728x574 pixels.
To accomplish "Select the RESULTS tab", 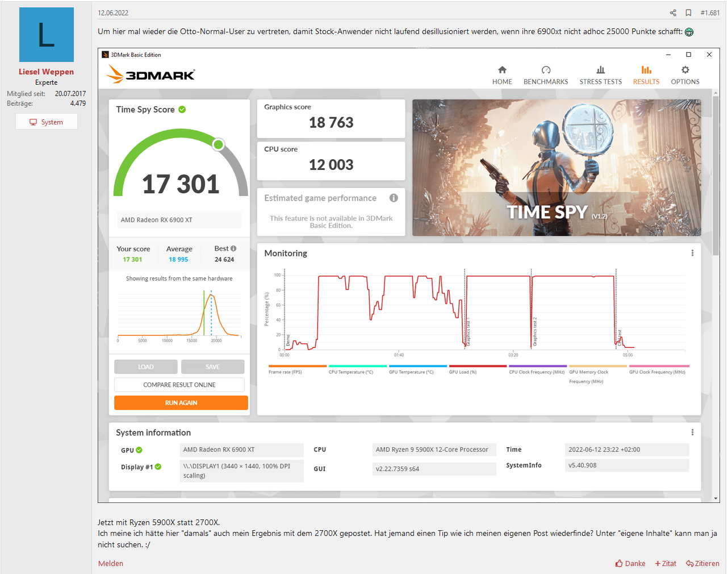I will point(646,75).
